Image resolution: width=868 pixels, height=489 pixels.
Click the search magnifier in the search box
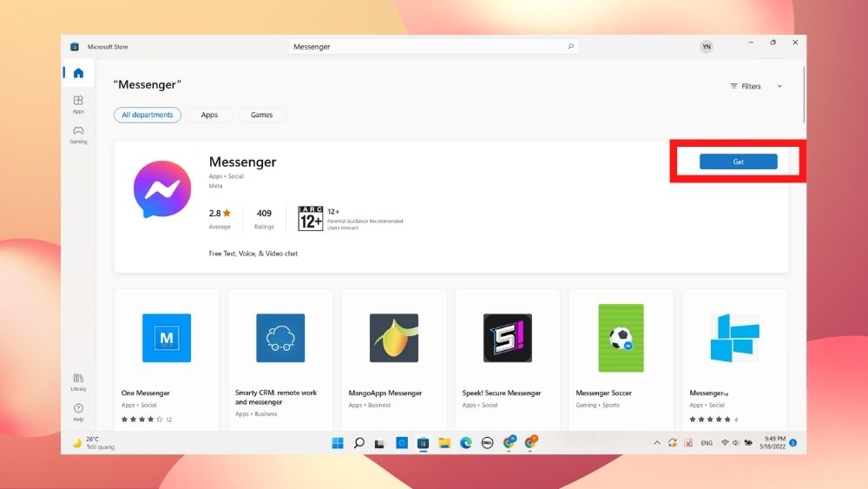[x=571, y=47]
